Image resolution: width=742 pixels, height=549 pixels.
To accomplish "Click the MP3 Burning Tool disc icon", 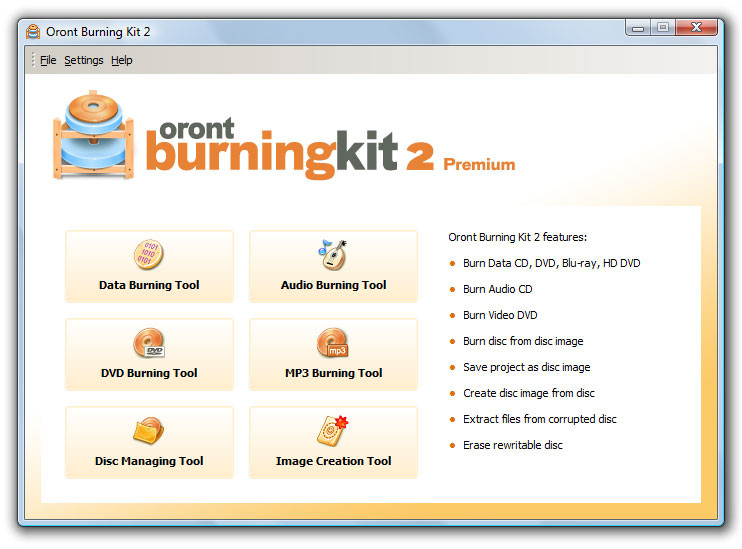I will click(333, 343).
